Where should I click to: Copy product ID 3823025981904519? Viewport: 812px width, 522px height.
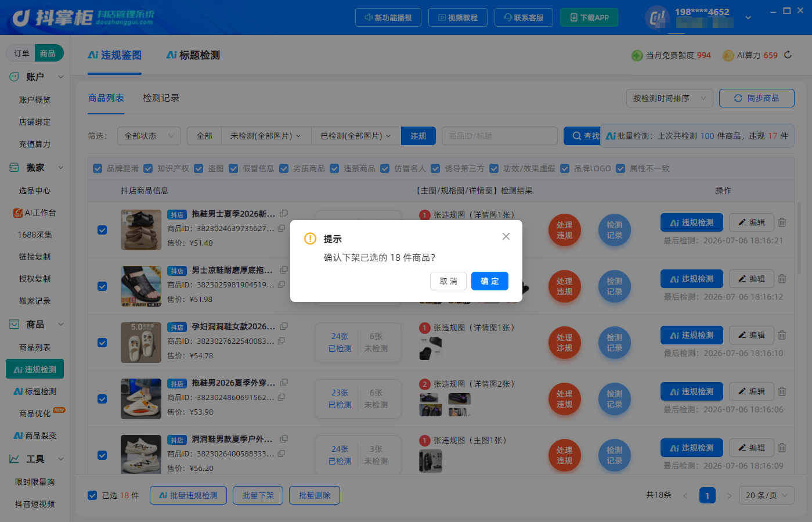point(282,285)
